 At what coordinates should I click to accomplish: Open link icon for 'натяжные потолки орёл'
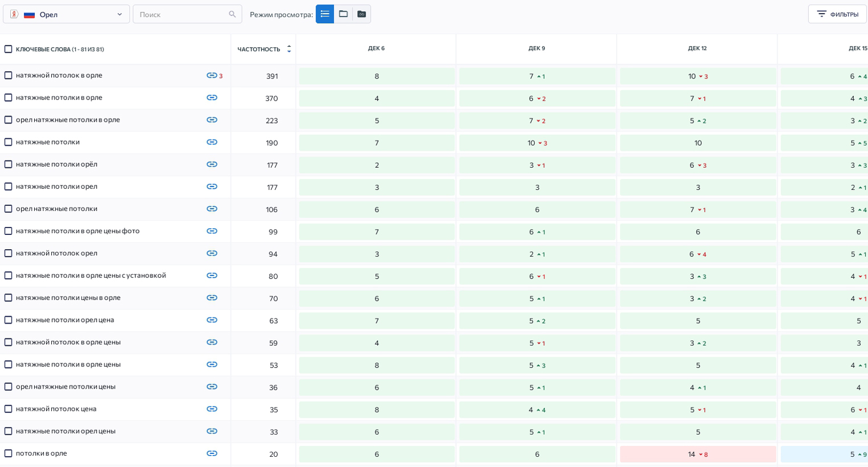(x=212, y=164)
